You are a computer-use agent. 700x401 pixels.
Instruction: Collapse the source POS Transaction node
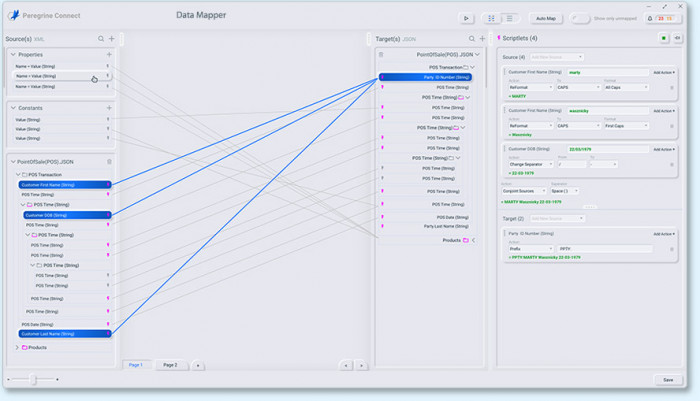[18, 175]
